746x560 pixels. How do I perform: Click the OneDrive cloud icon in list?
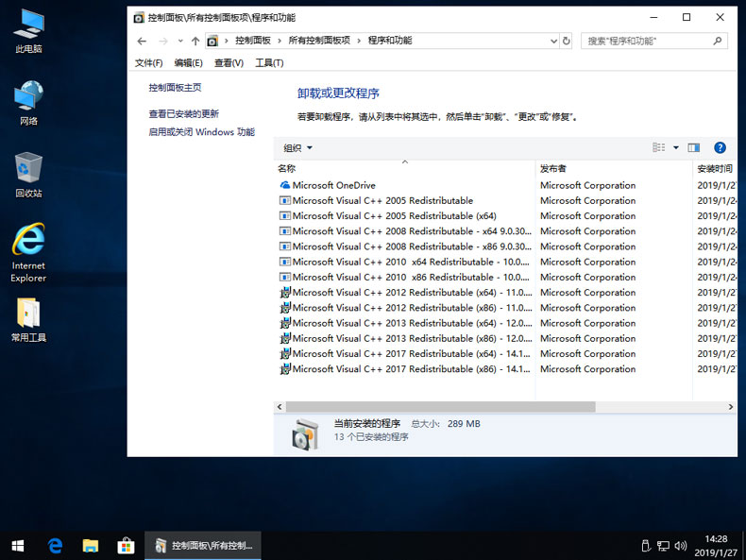(x=285, y=185)
